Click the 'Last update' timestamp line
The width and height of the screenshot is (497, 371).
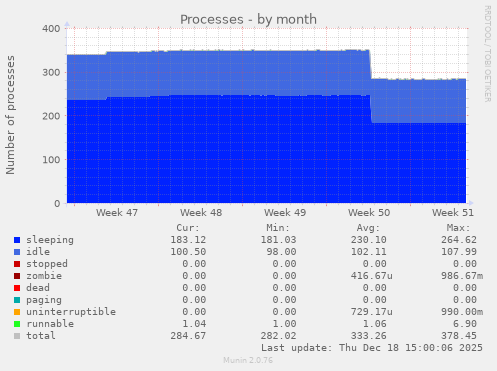[x=372, y=348]
